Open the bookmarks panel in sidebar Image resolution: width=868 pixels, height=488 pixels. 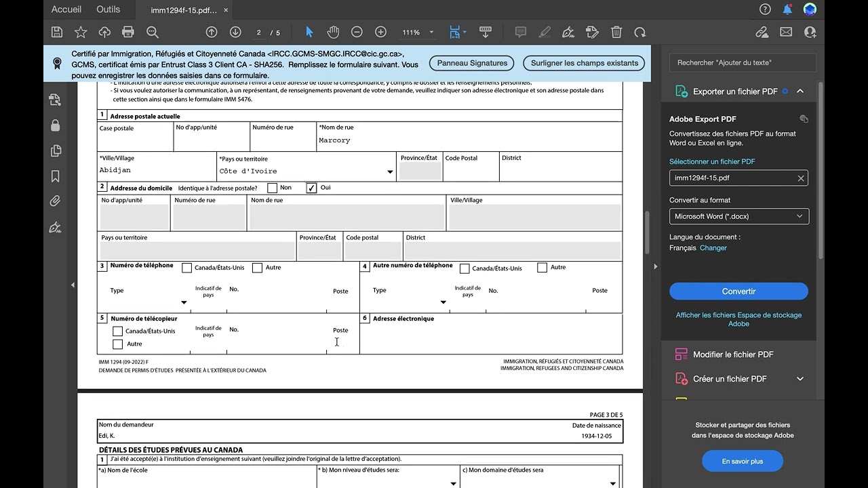(56, 176)
